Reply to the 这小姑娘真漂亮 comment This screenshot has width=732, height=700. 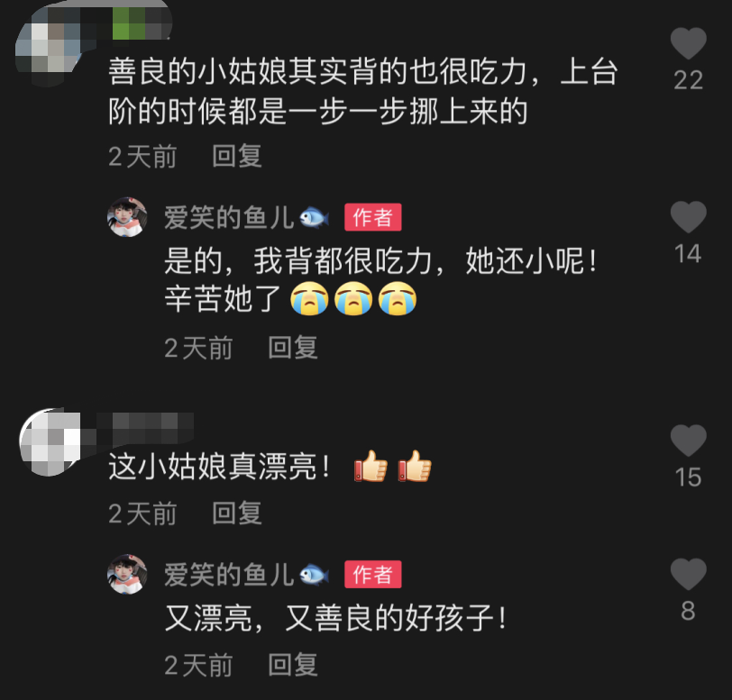click(x=237, y=514)
